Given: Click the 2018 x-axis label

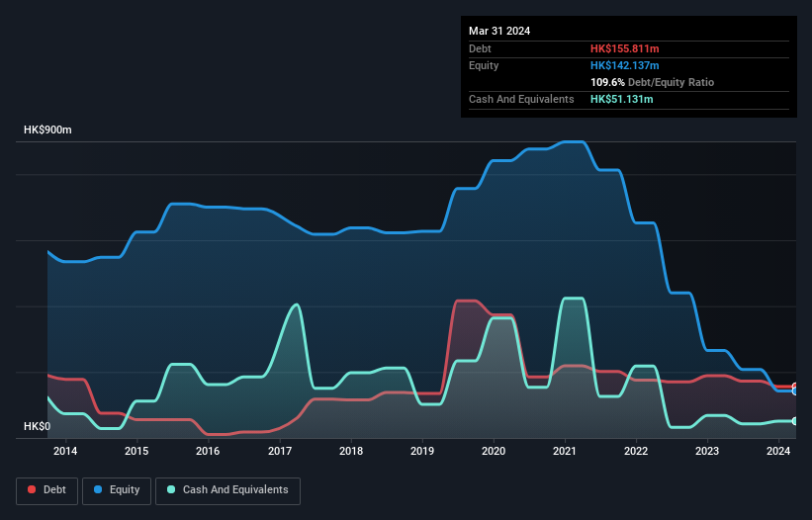Looking at the screenshot, I should 351,451.
